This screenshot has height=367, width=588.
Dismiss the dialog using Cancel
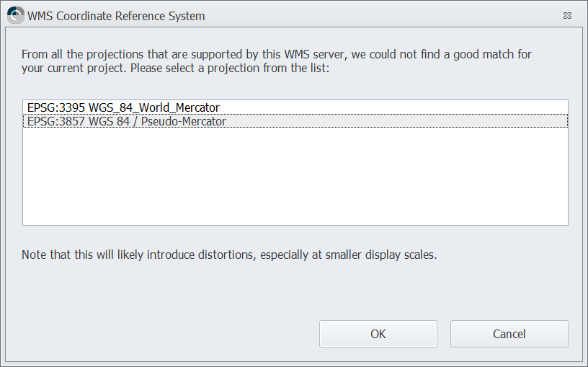[509, 334]
